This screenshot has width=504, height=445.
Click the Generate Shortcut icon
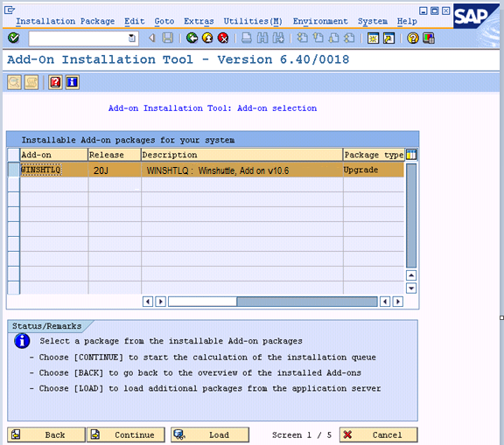click(388, 38)
